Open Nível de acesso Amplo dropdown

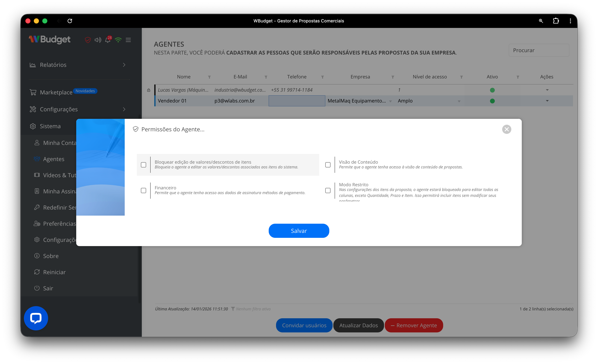click(x=459, y=101)
